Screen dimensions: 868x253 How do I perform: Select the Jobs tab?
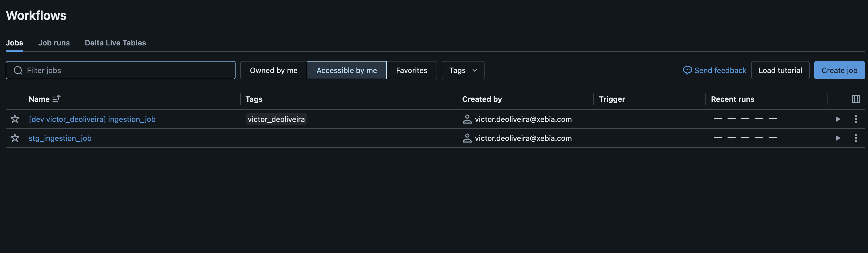[x=14, y=43]
